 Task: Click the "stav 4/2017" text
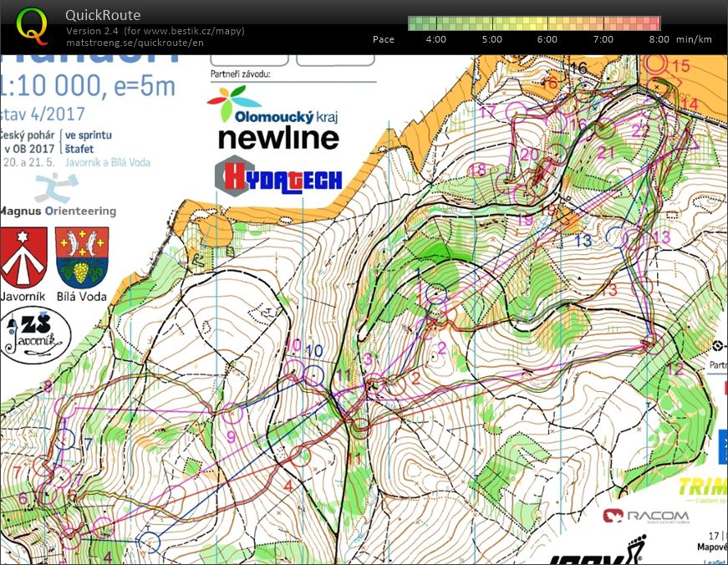click(x=43, y=115)
